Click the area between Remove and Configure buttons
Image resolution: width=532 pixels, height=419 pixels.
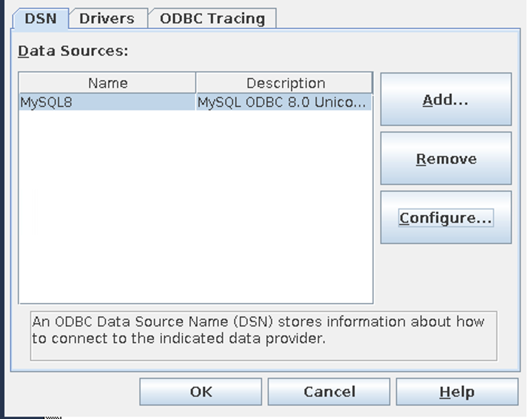[x=446, y=188]
